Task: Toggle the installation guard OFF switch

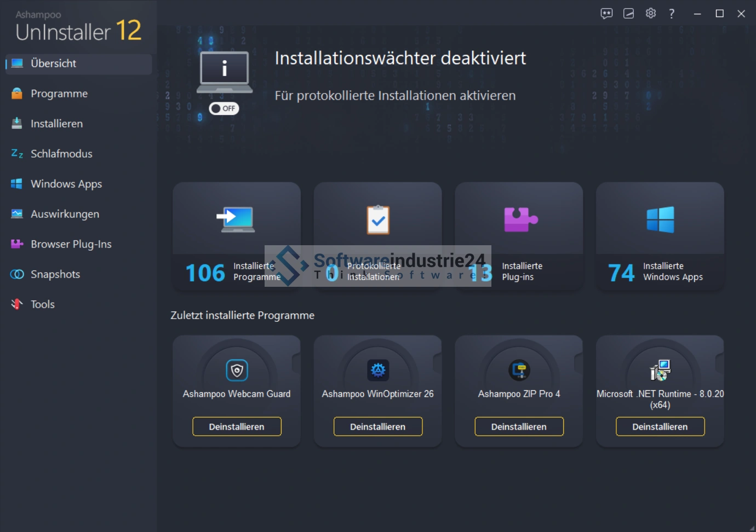Action: click(224, 108)
